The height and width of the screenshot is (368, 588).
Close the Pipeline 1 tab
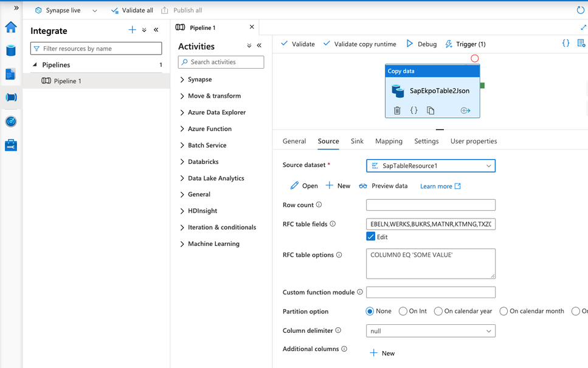[x=252, y=27]
